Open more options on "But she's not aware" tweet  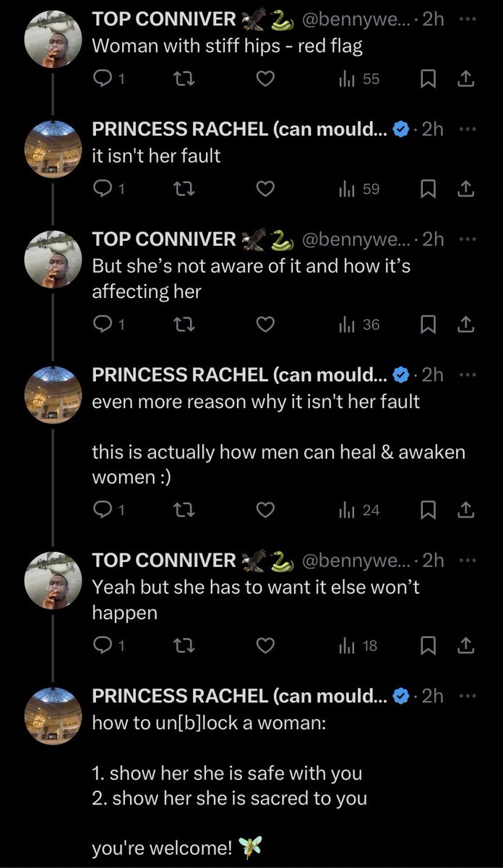tap(468, 239)
